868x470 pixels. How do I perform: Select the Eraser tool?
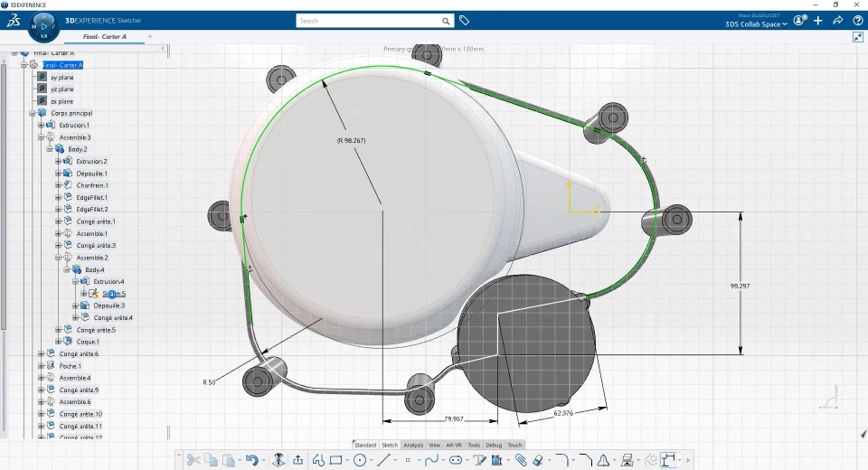coord(537,459)
